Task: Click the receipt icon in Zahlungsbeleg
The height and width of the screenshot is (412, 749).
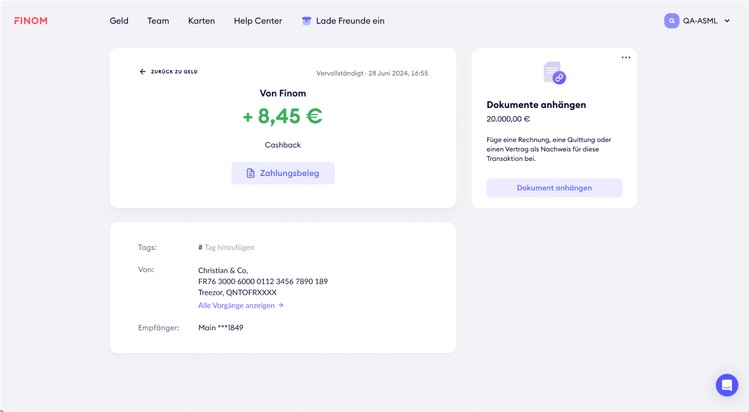Action: (x=251, y=173)
